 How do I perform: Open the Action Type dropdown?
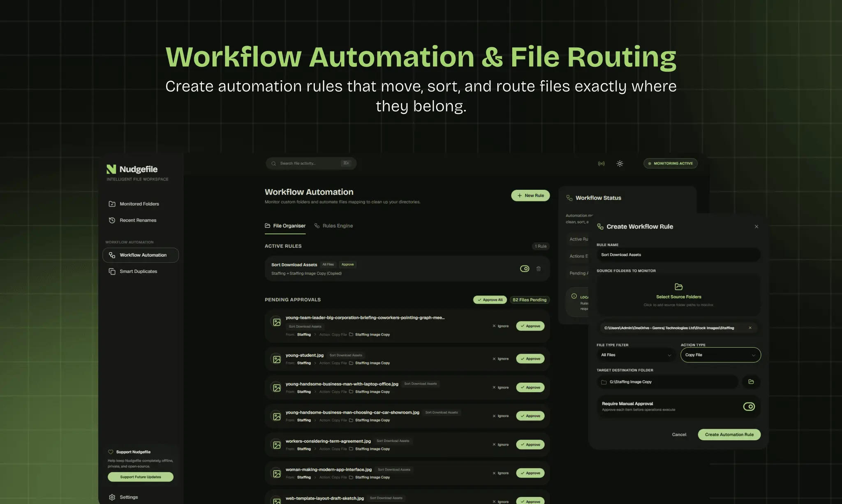point(721,355)
